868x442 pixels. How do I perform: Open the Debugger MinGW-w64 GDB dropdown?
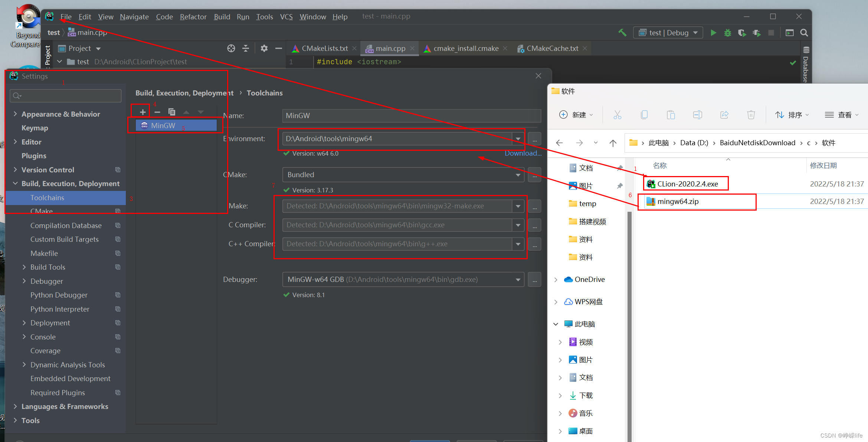point(518,280)
